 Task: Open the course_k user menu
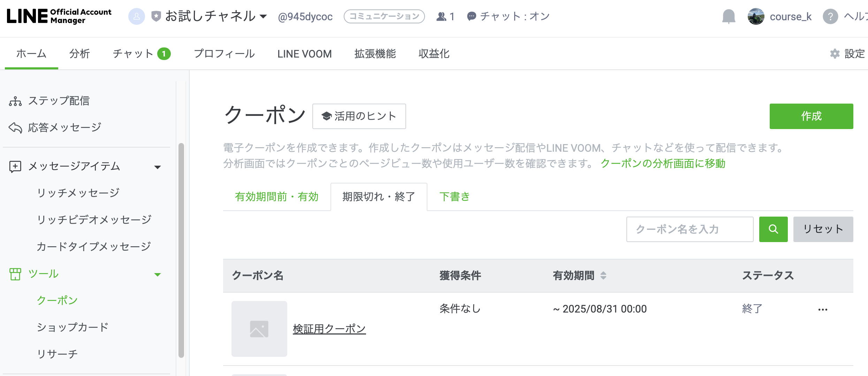click(791, 16)
